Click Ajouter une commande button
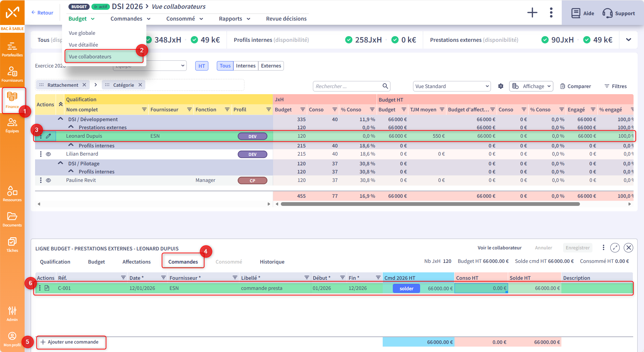 (70, 342)
